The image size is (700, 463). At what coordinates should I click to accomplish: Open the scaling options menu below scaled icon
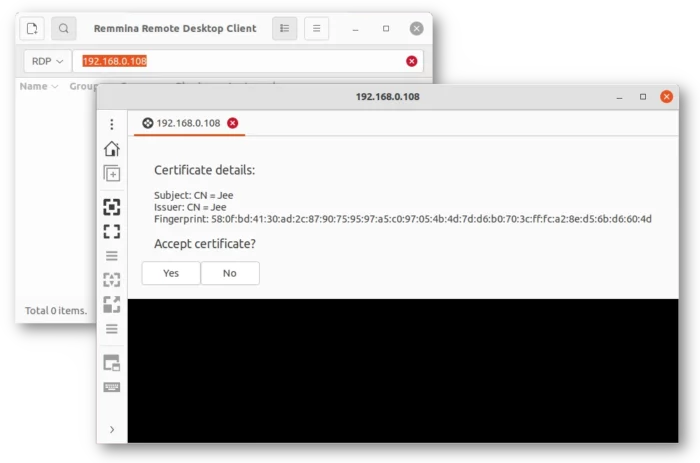pos(112,329)
